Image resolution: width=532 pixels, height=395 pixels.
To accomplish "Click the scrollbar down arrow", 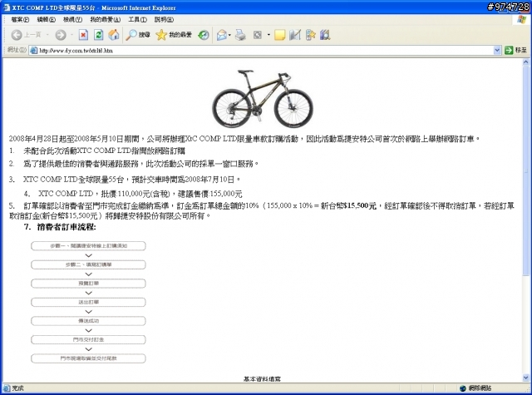I will (x=525, y=378).
